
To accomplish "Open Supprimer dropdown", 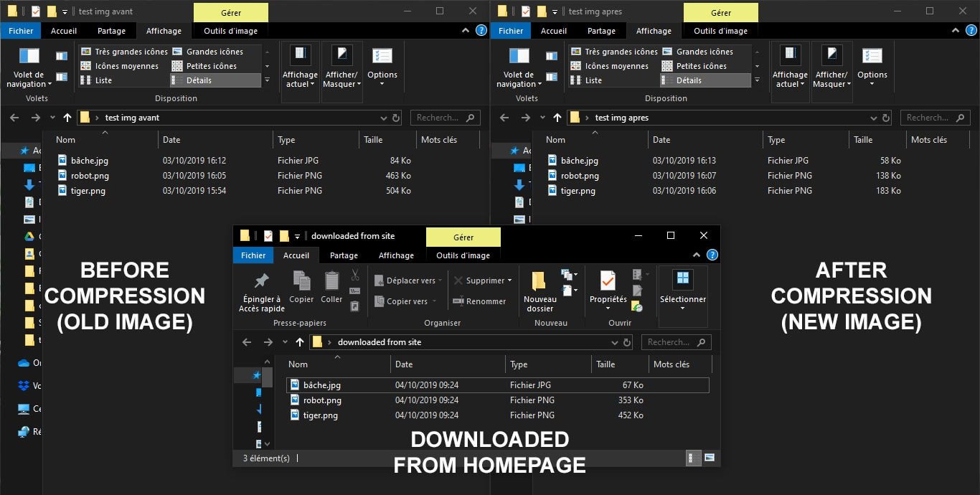I will (483, 280).
